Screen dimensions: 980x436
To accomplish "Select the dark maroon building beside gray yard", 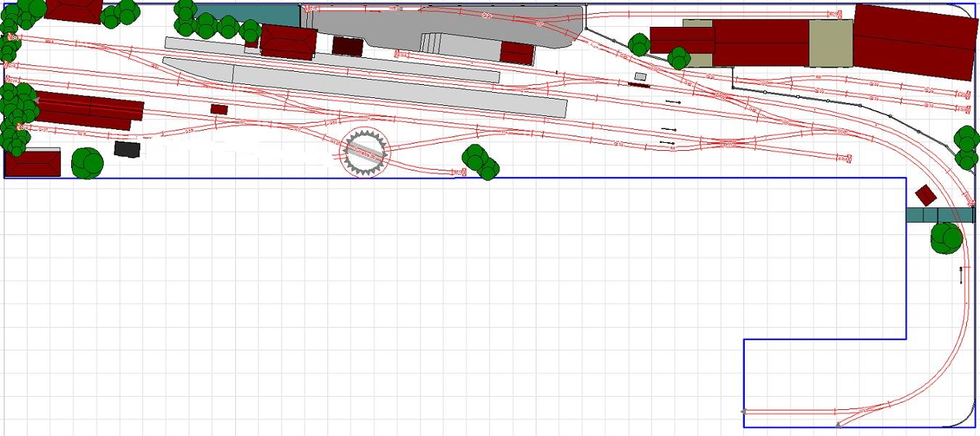I will [x=348, y=45].
